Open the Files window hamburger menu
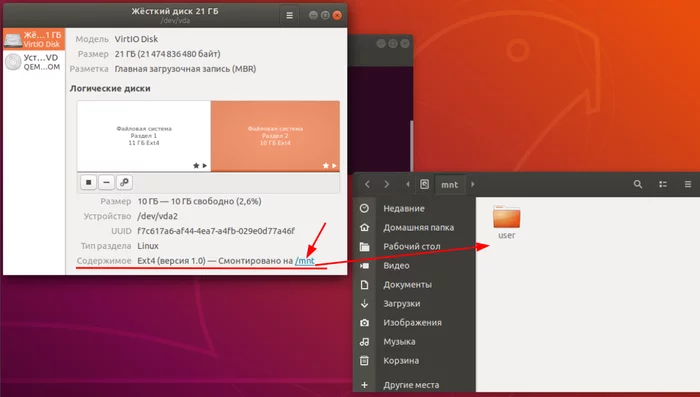Image resolution: width=700 pixels, height=397 pixels. (688, 184)
